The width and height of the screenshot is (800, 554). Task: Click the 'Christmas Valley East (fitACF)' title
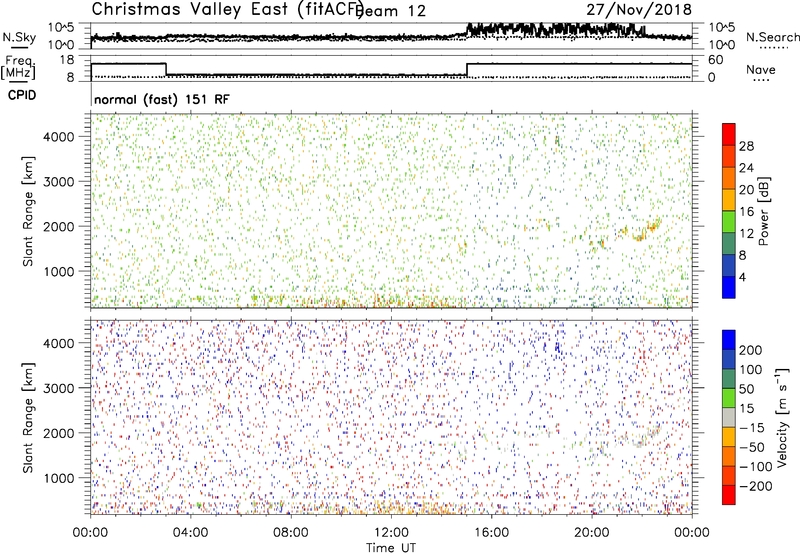coord(227,9)
